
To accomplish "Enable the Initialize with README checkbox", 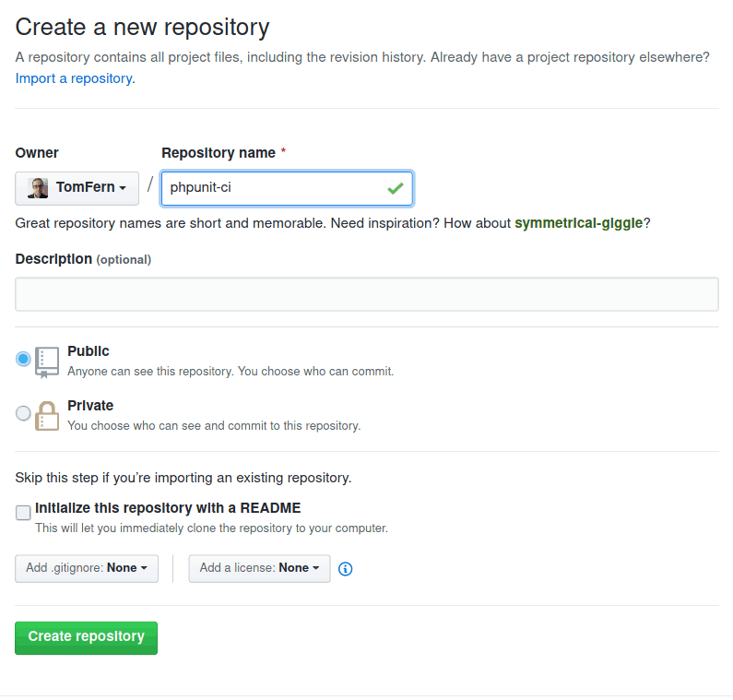I will click(23, 513).
